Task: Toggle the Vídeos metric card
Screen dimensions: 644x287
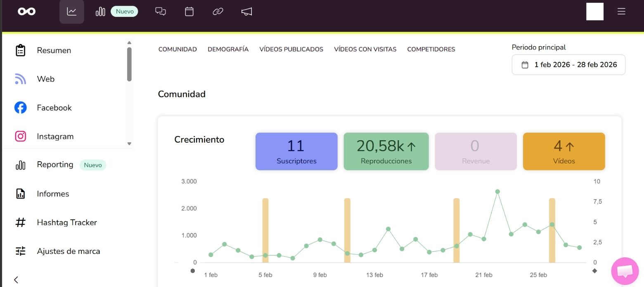Action: coord(564,151)
